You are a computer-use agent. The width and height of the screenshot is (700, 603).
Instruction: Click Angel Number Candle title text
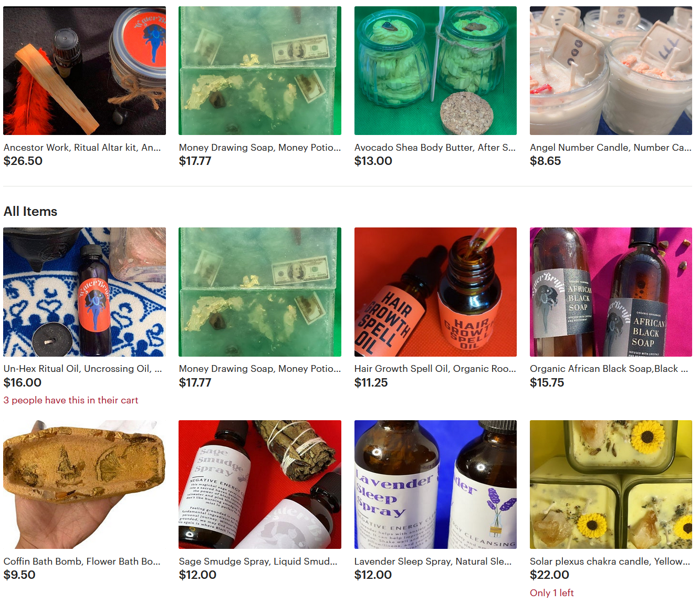tap(611, 148)
